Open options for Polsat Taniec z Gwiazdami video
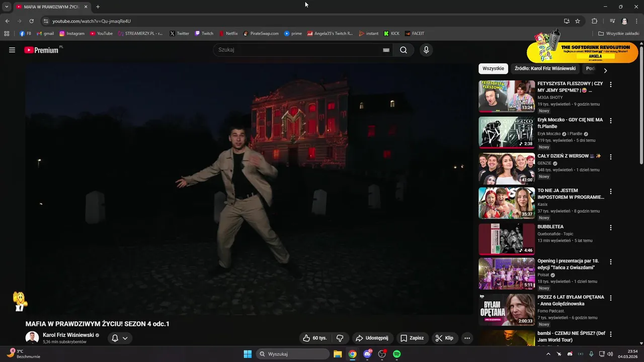The height and width of the screenshot is (362, 644). 611,262
